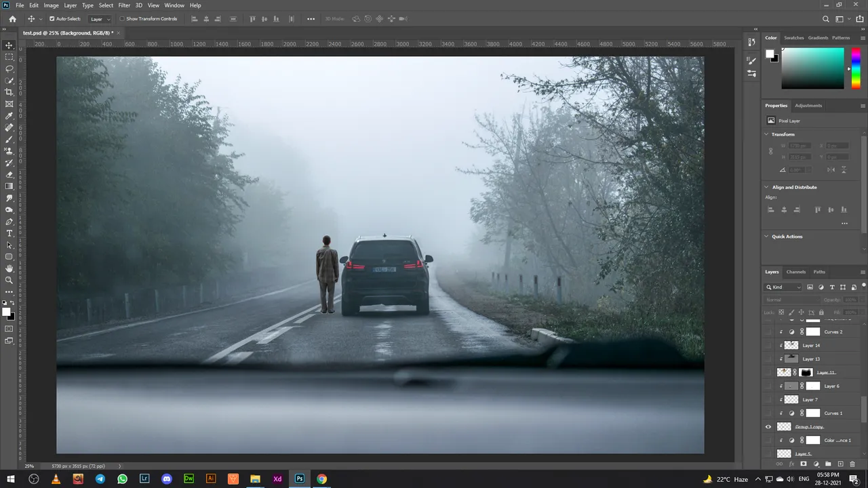Show the Layer 11 visibility
Image resolution: width=868 pixels, height=488 pixels.
(768, 373)
